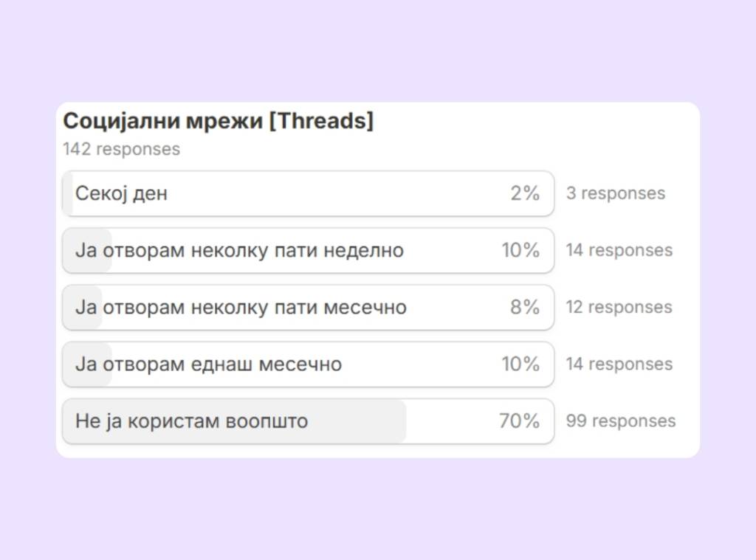This screenshot has height=560, width=756.
Task: Click the 70% percentage value
Action: pyautogui.click(x=519, y=421)
